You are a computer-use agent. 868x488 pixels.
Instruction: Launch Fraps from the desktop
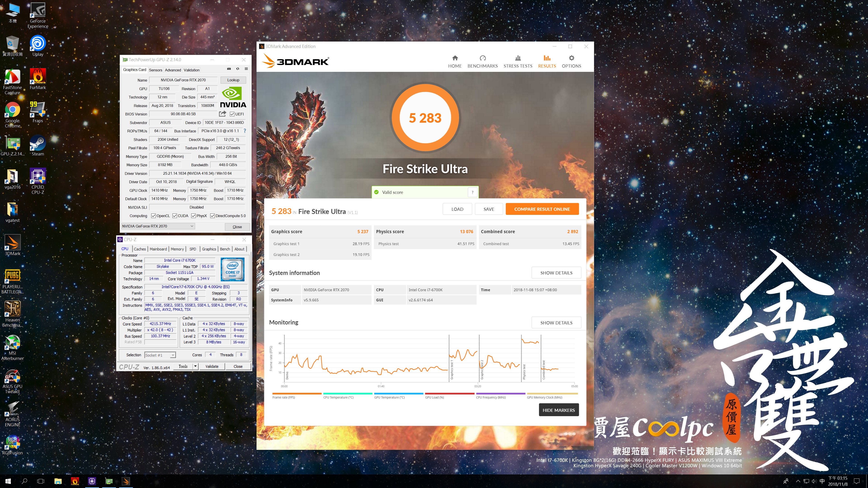tap(38, 112)
